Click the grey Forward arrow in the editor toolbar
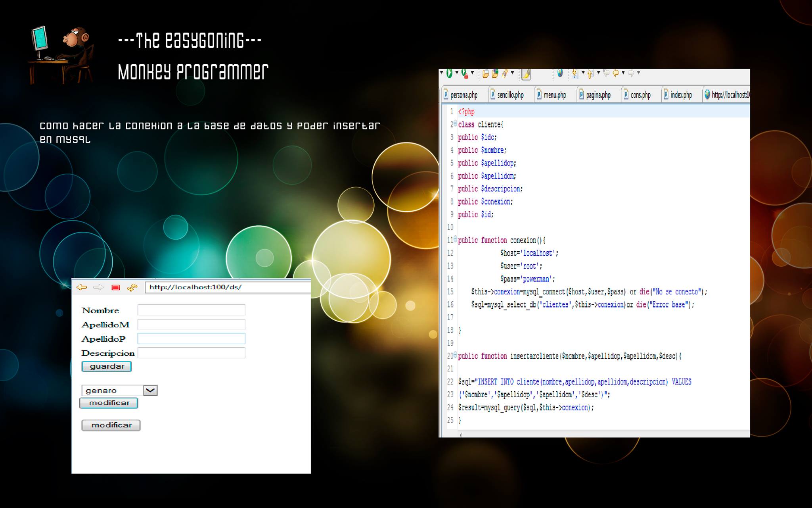The image size is (812, 508). [x=631, y=73]
